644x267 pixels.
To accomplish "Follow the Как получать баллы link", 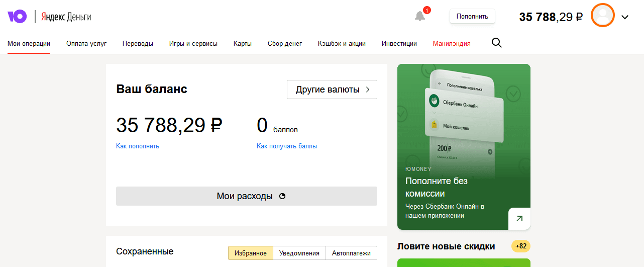I will tap(287, 146).
